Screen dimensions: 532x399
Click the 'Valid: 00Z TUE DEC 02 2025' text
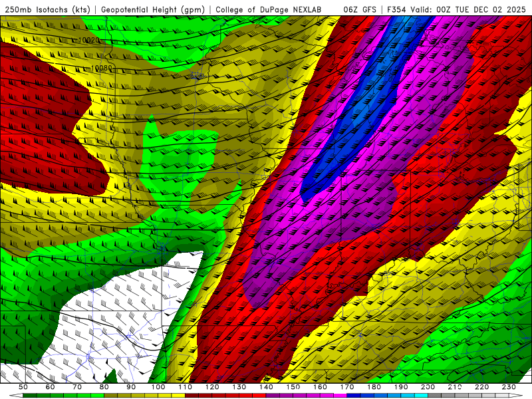(468, 9)
